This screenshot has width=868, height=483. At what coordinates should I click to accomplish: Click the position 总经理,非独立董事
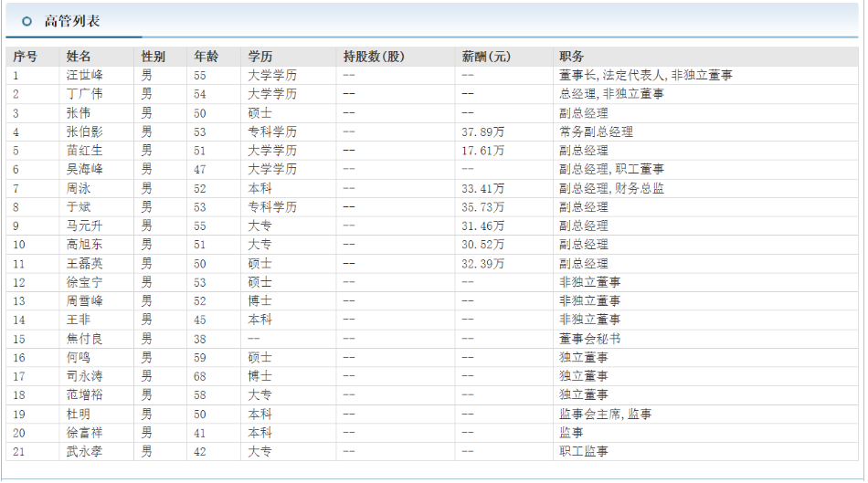[x=611, y=94]
